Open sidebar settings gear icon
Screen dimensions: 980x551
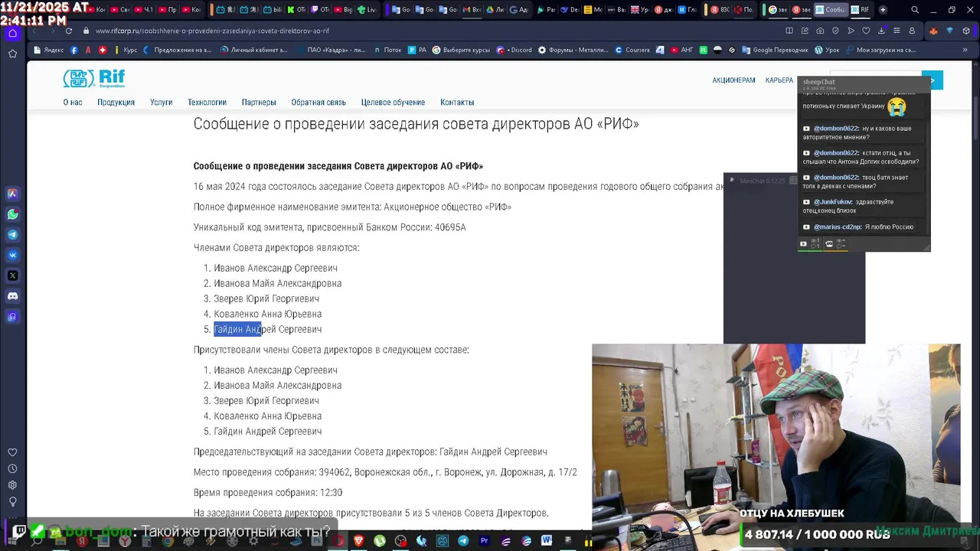(x=12, y=485)
